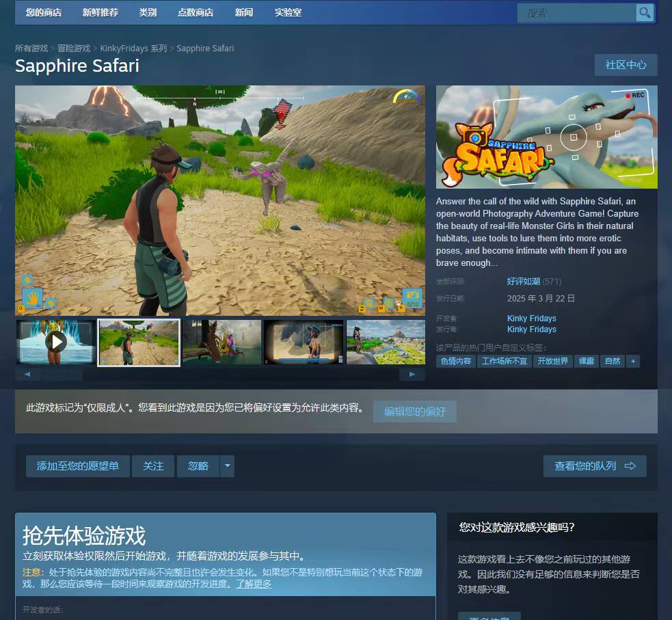
Task: Click into the store search field
Action: pyautogui.click(x=576, y=13)
